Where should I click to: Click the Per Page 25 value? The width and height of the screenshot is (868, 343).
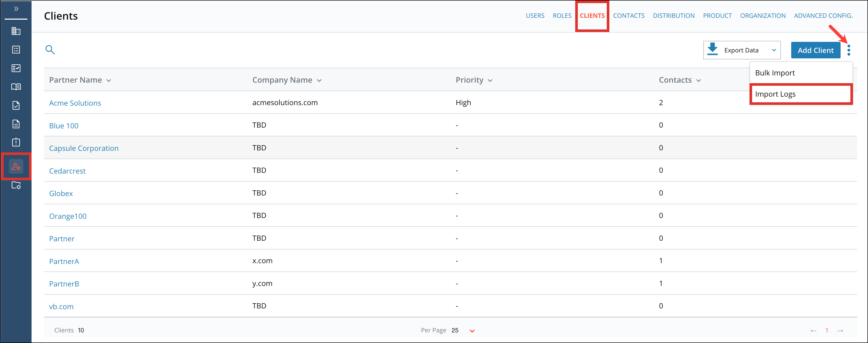point(455,330)
